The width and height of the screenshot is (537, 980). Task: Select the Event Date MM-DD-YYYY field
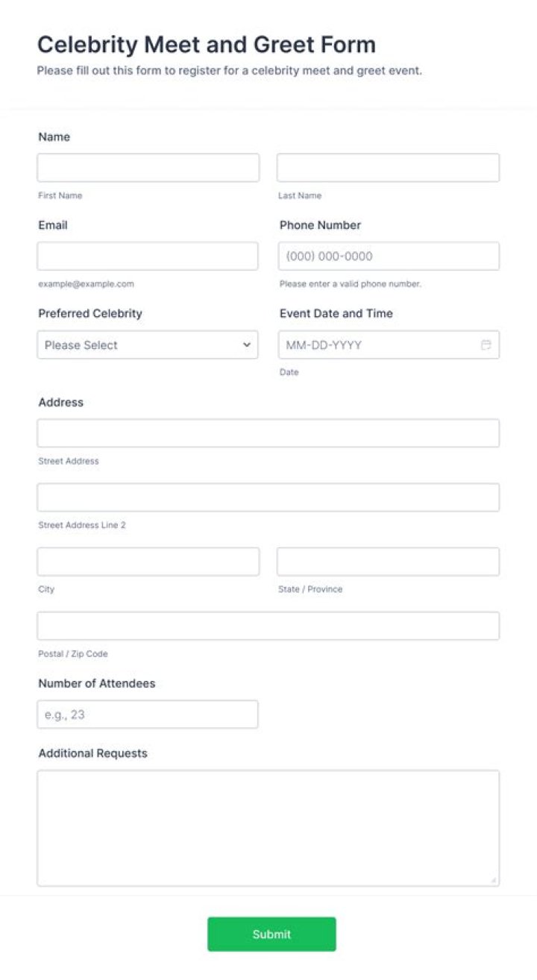[x=377, y=345]
